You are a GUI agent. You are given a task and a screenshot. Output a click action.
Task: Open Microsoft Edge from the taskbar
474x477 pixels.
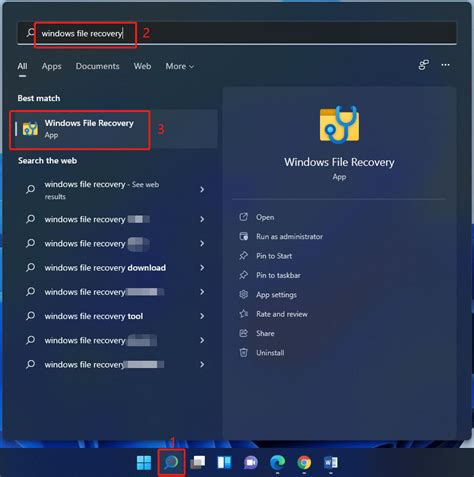[x=277, y=462]
